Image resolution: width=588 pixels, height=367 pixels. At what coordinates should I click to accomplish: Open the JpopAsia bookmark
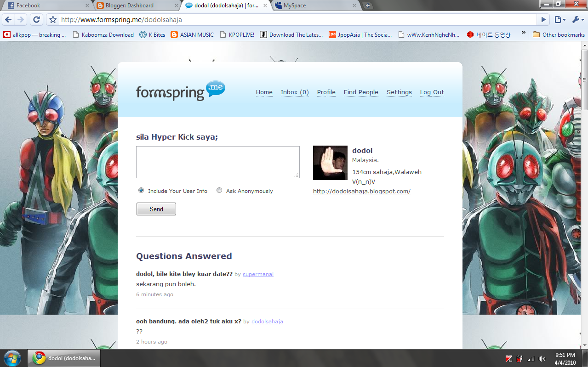360,34
